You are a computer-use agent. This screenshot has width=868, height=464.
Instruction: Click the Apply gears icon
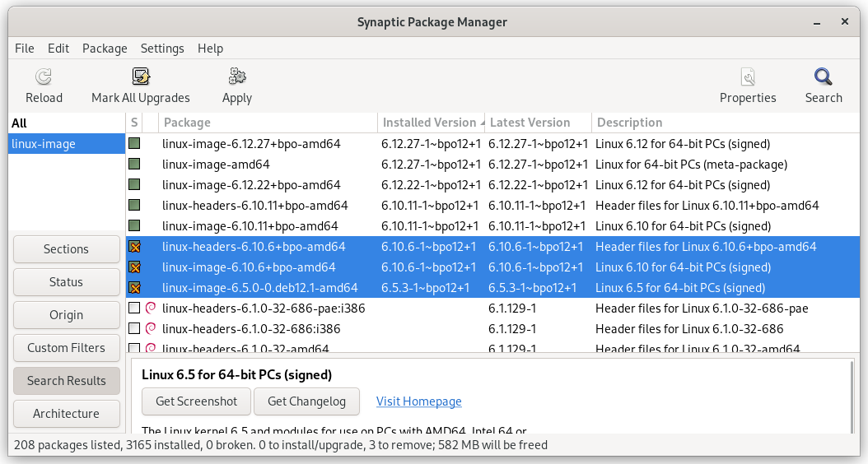point(237,78)
